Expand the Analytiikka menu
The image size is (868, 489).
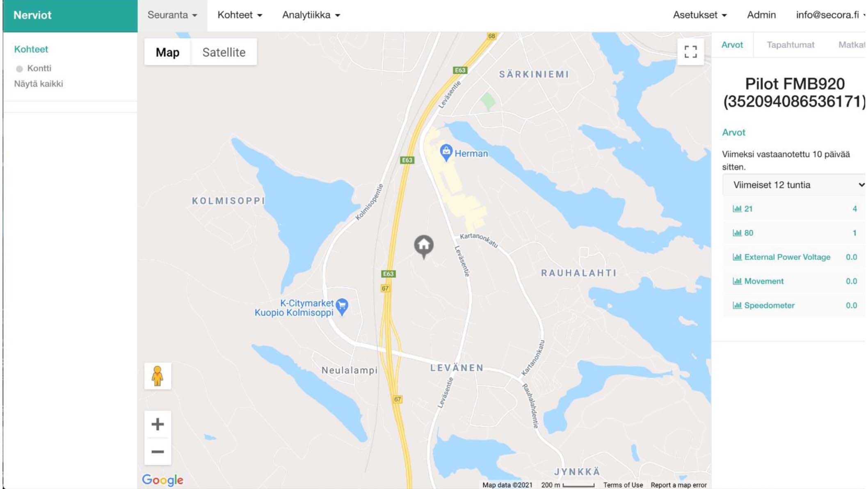311,15
